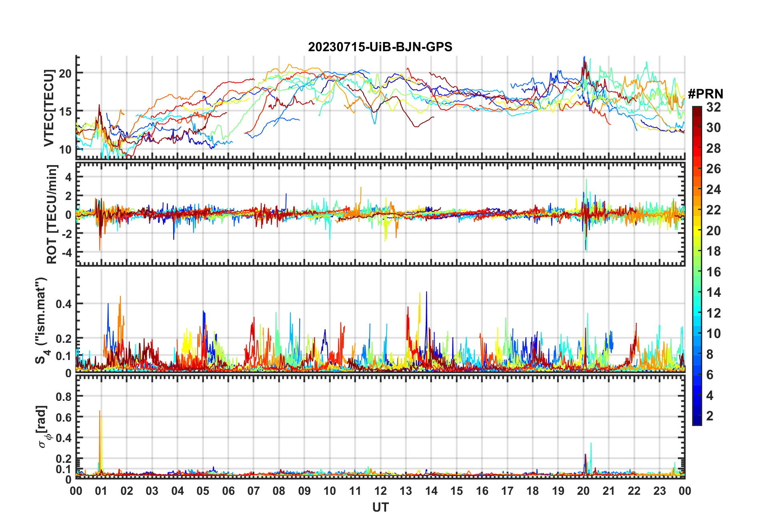Click the 0.8 tick label on sigma-phi axis

(x=63, y=396)
